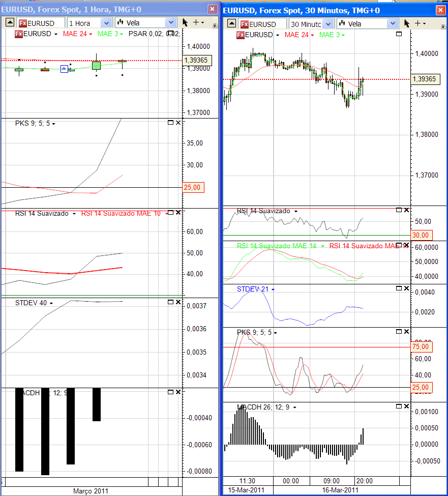
Task: Click the 1,39365 price label in the 30 Minutos window
Action: pyautogui.click(x=425, y=79)
